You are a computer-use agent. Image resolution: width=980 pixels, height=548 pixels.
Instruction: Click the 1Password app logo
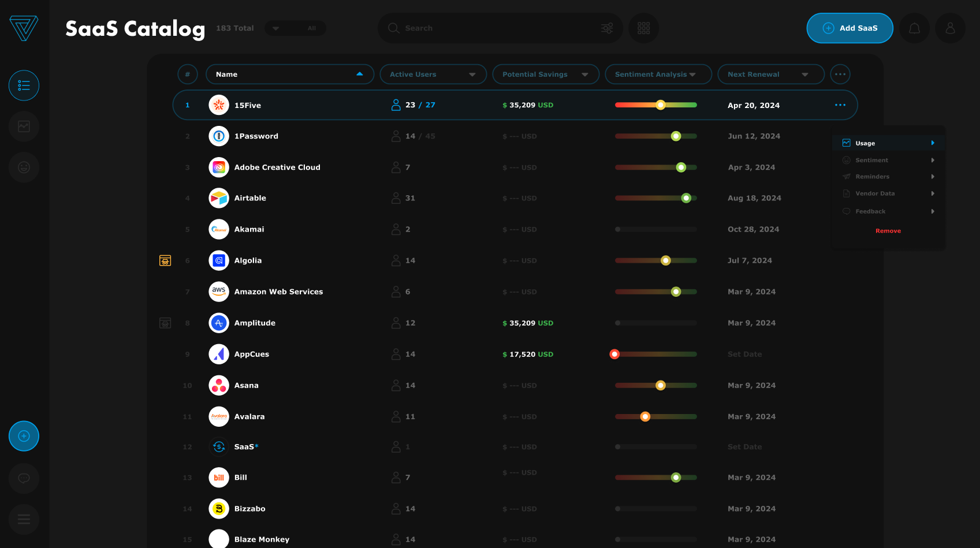click(x=219, y=136)
